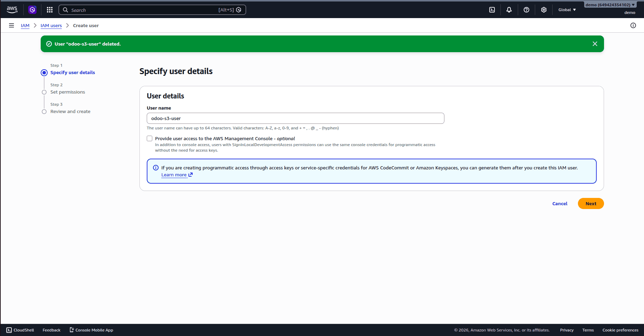Screen dimensions: 644x336
Task: Click the Review and create step label
Action: coord(70,111)
